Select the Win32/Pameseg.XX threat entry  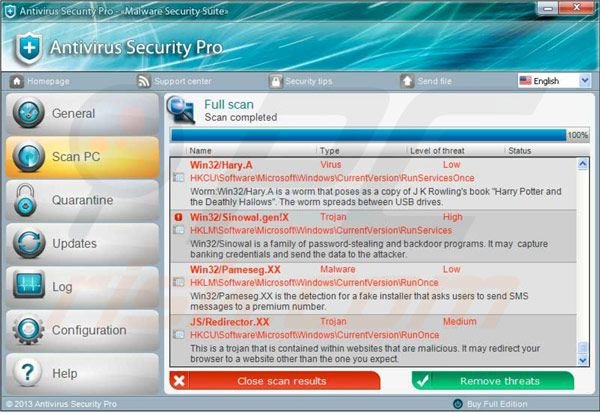[x=373, y=288]
